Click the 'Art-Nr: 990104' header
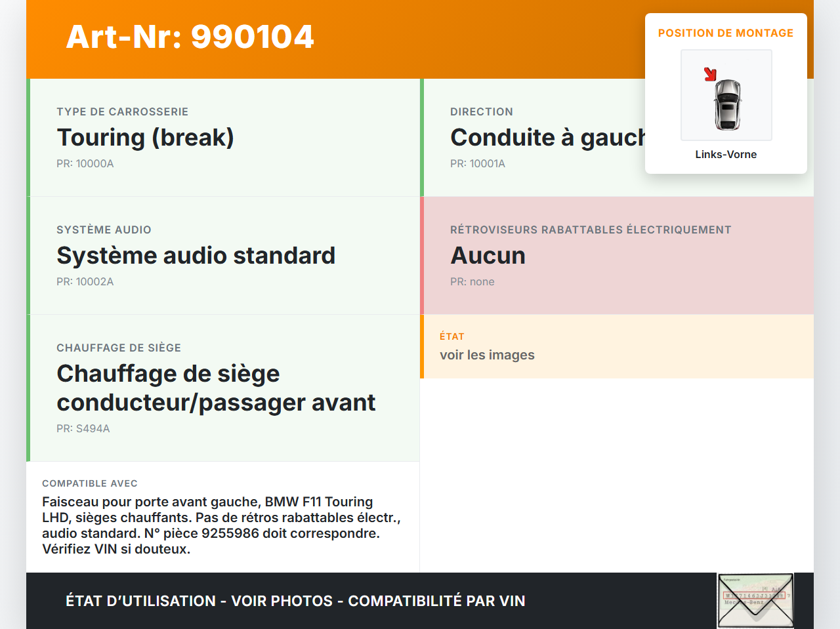This screenshot has width=840, height=629. click(190, 37)
